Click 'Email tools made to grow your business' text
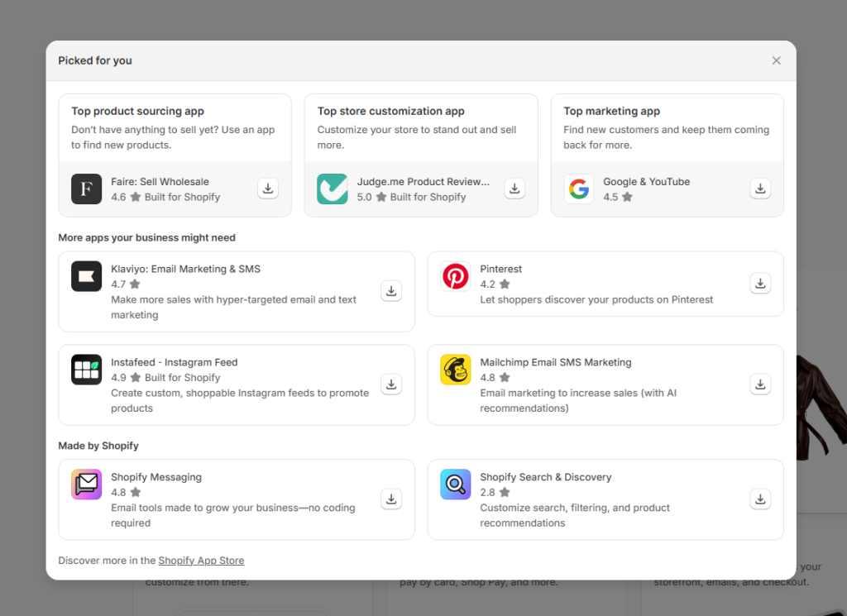This screenshot has width=847, height=616. click(232, 516)
